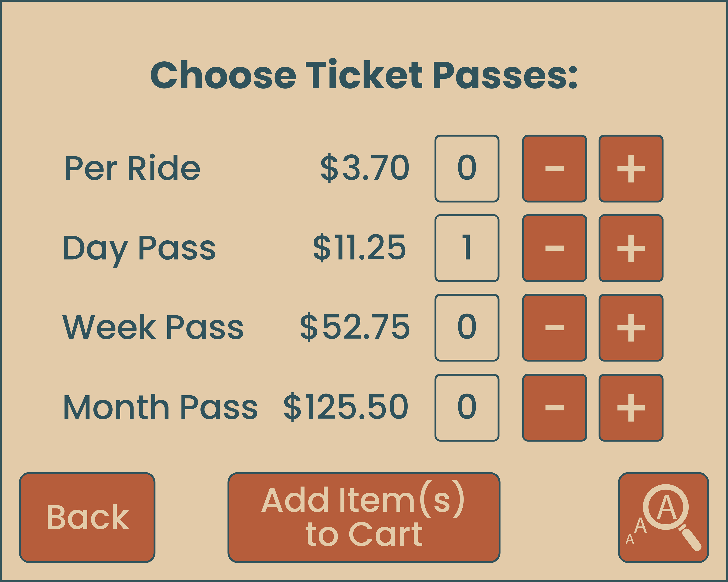Viewport: 728px width, 582px height.
Task: Tap the Per Ride label
Action: coord(132,168)
